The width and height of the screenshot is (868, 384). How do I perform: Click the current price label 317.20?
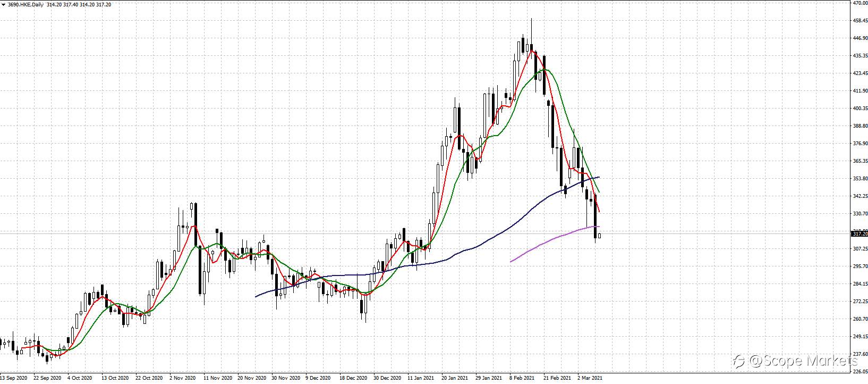(x=860, y=233)
